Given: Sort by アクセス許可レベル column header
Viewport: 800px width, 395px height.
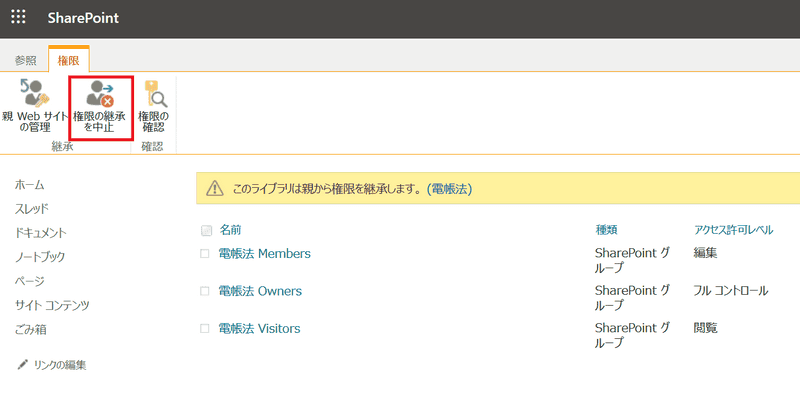Looking at the screenshot, I should [733, 230].
